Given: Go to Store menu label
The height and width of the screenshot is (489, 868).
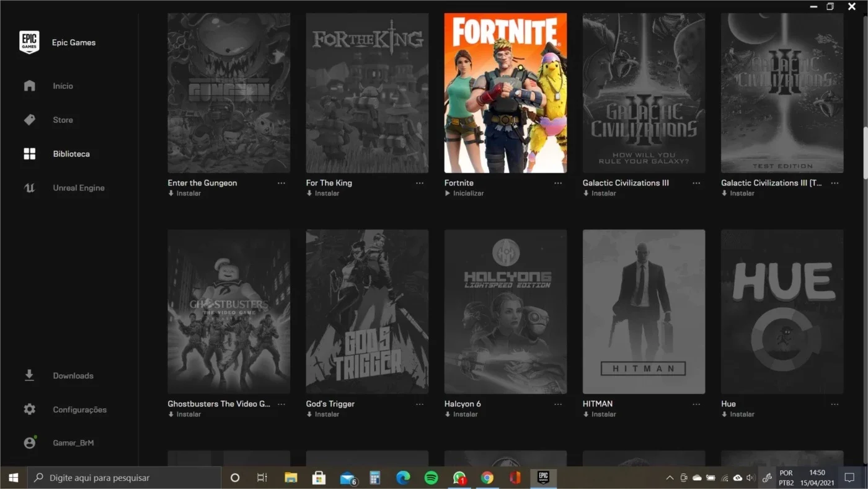Looking at the screenshot, I should 63,120.
